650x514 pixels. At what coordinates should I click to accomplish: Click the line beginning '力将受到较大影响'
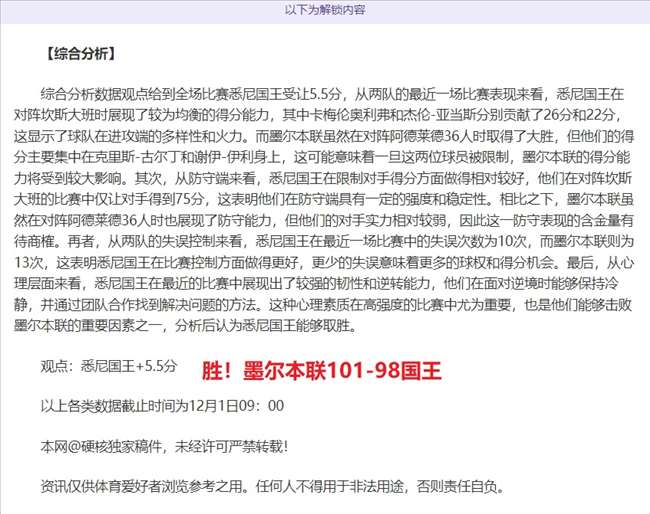pos(323,178)
